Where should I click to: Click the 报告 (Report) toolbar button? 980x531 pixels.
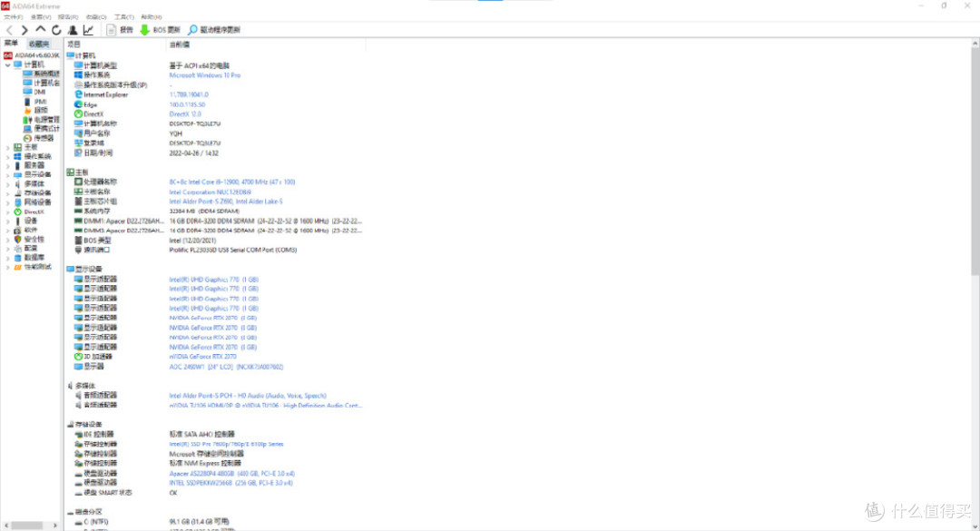click(x=120, y=30)
